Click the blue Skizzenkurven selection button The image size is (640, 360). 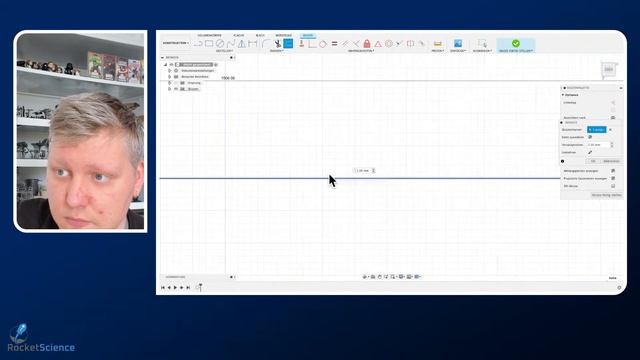point(597,130)
